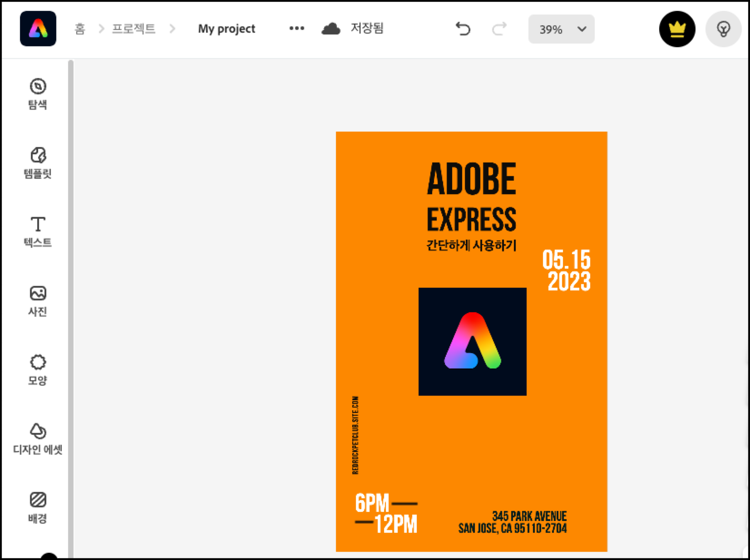750x560 pixels.
Task: Open the three-dot more options menu
Action: [297, 29]
